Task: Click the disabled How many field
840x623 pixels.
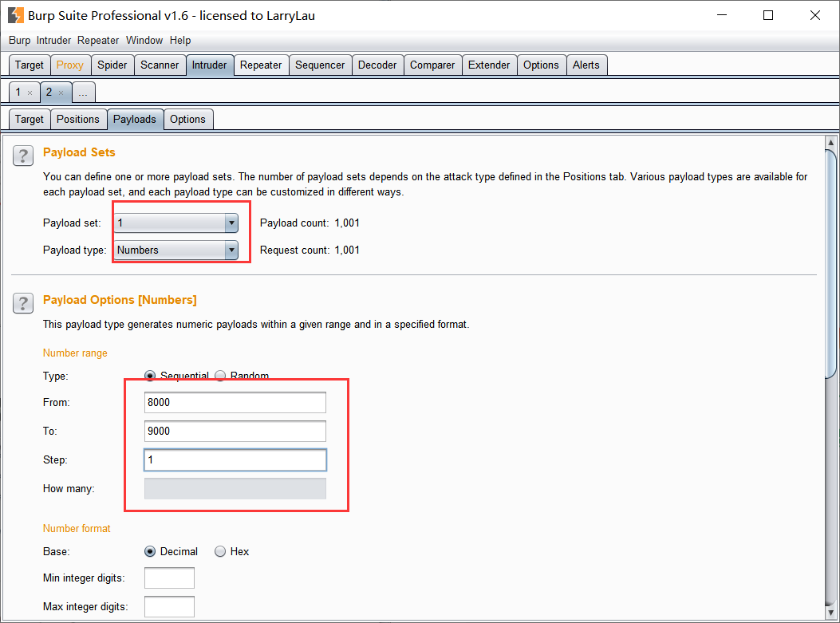Action: (x=235, y=488)
